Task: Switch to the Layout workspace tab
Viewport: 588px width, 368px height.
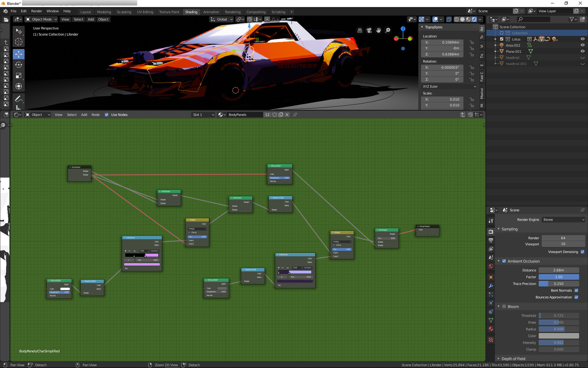Action: pos(86,12)
